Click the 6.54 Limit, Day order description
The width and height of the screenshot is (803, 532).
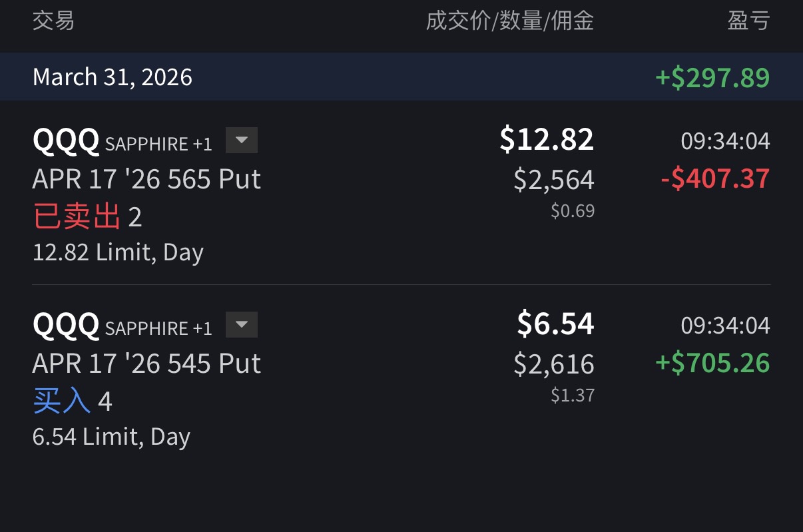[x=111, y=437]
